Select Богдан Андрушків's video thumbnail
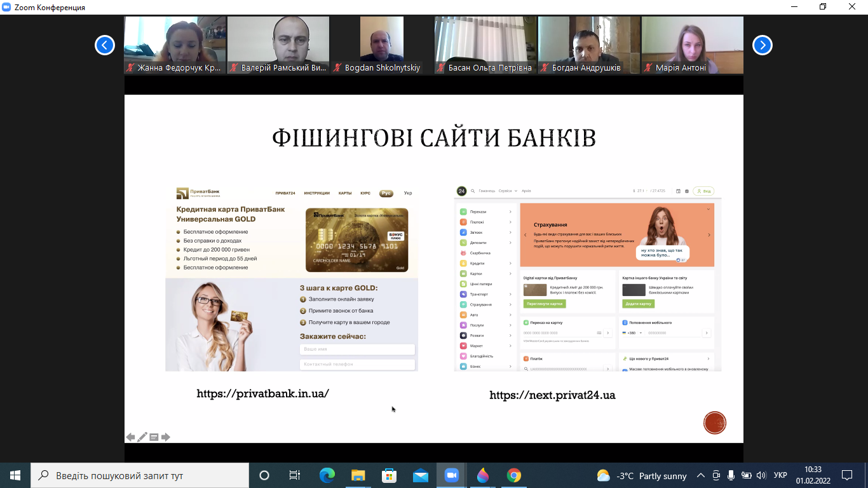 (589, 45)
